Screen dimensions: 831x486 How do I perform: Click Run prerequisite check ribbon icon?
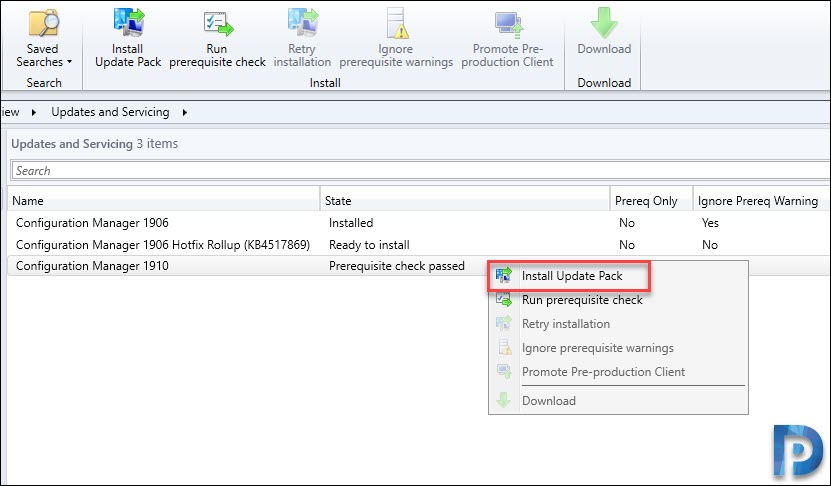coord(217,39)
